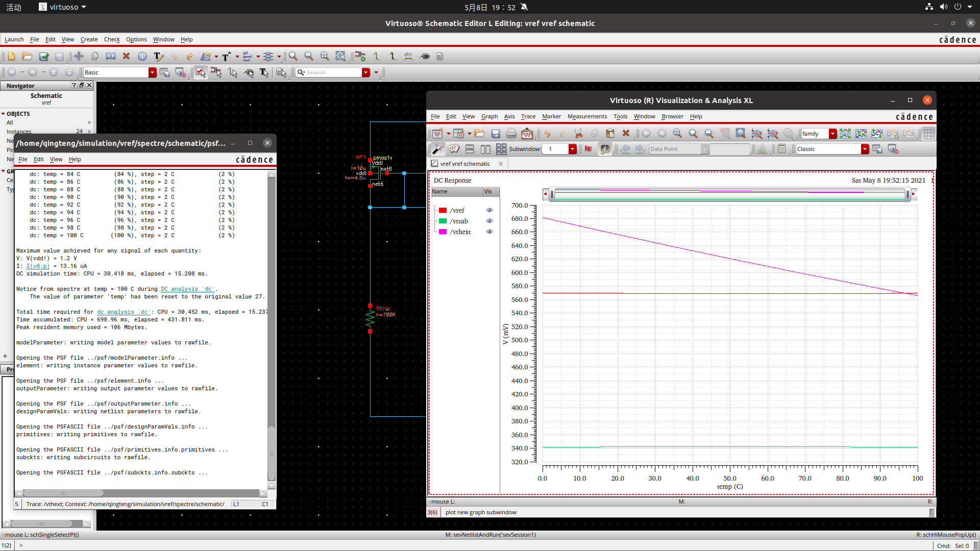Toggle the checkmark select filter in schematic toolbar
Image resolution: width=980 pixels, height=551 pixels.
click(201, 72)
